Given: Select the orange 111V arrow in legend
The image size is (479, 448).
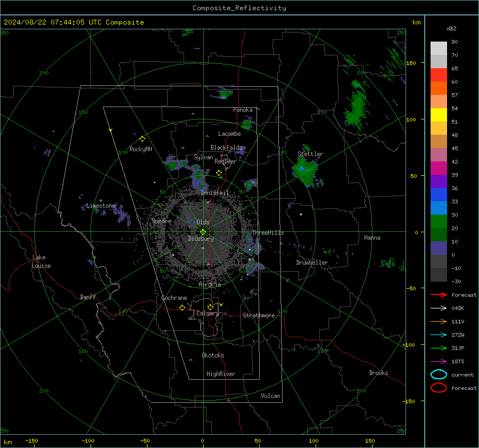Looking at the screenshot, I should tap(439, 321).
